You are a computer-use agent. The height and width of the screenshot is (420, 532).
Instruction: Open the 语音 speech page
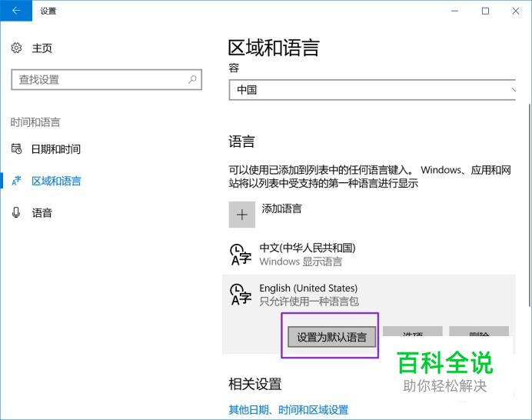pyautogui.click(x=42, y=213)
